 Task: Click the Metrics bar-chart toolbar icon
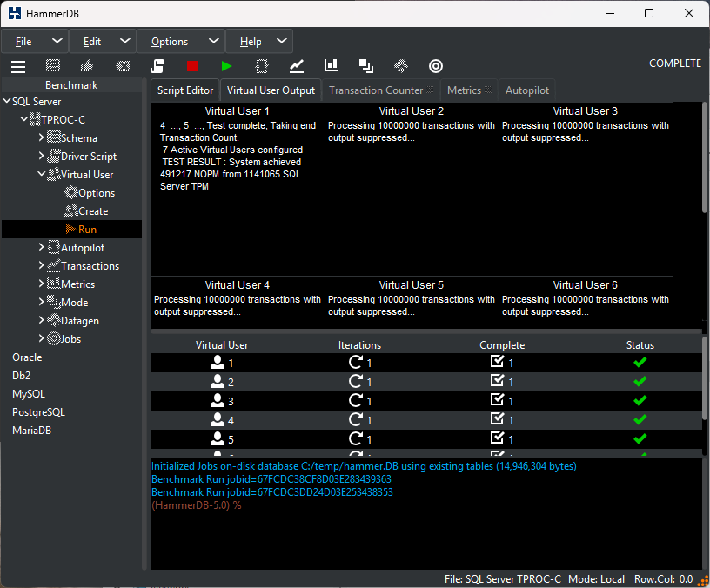pyautogui.click(x=332, y=65)
